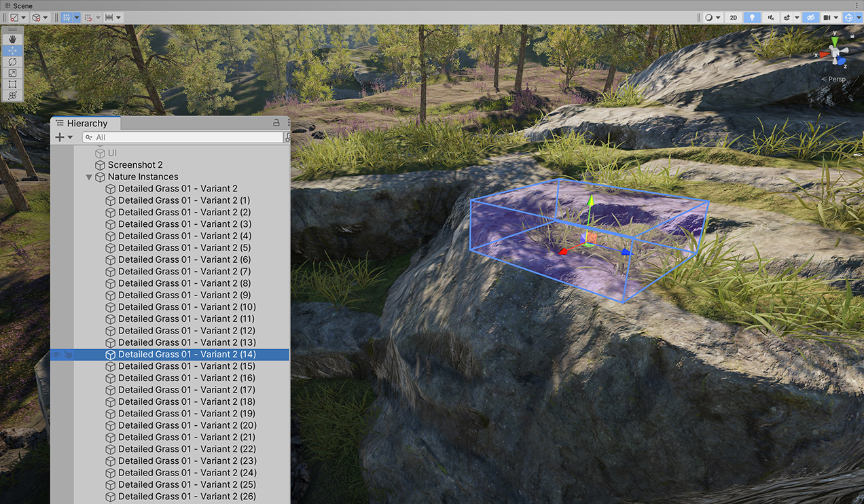This screenshot has width=864, height=504.
Task: Click the Scene tab
Action: [22, 5]
